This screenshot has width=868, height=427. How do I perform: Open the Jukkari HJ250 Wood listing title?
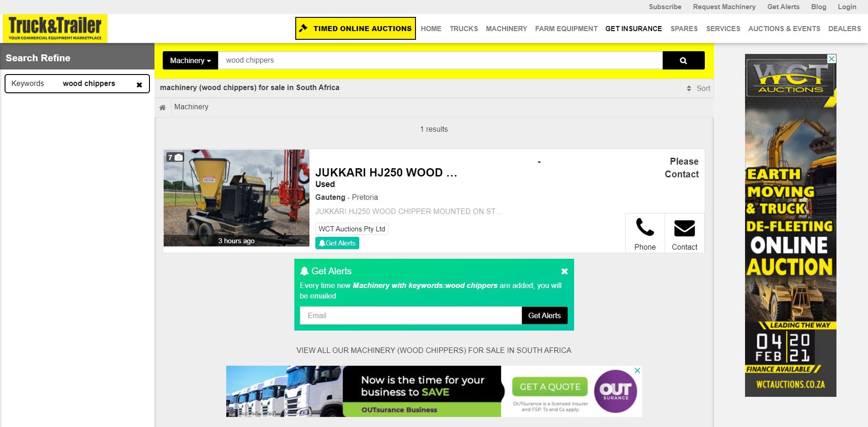click(x=386, y=173)
